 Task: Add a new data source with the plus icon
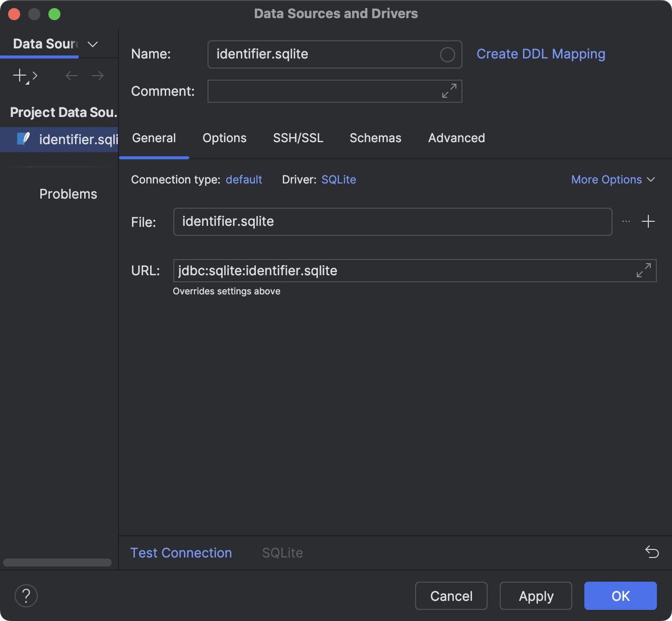coord(19,76)
